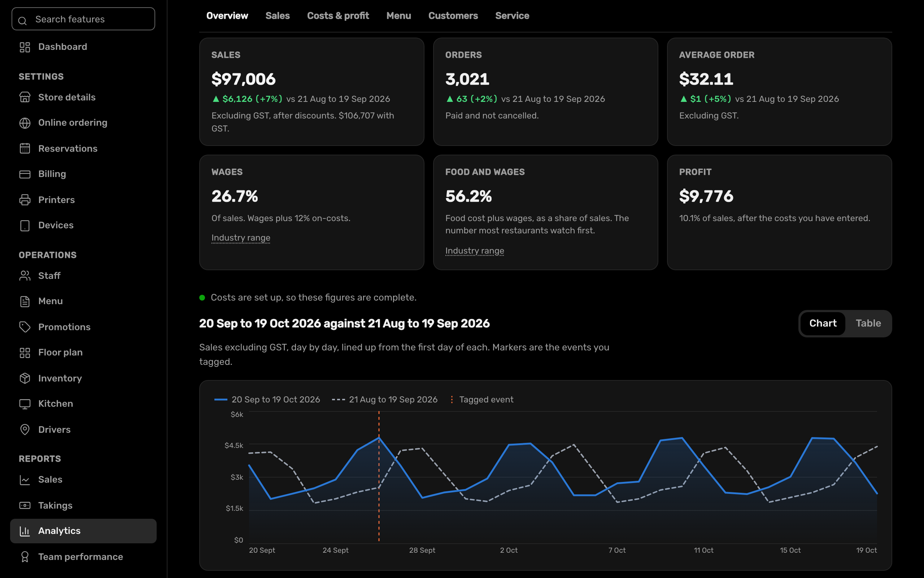Click dashed 21 Aug to 19 Sep legend

(x=384, y=400)
